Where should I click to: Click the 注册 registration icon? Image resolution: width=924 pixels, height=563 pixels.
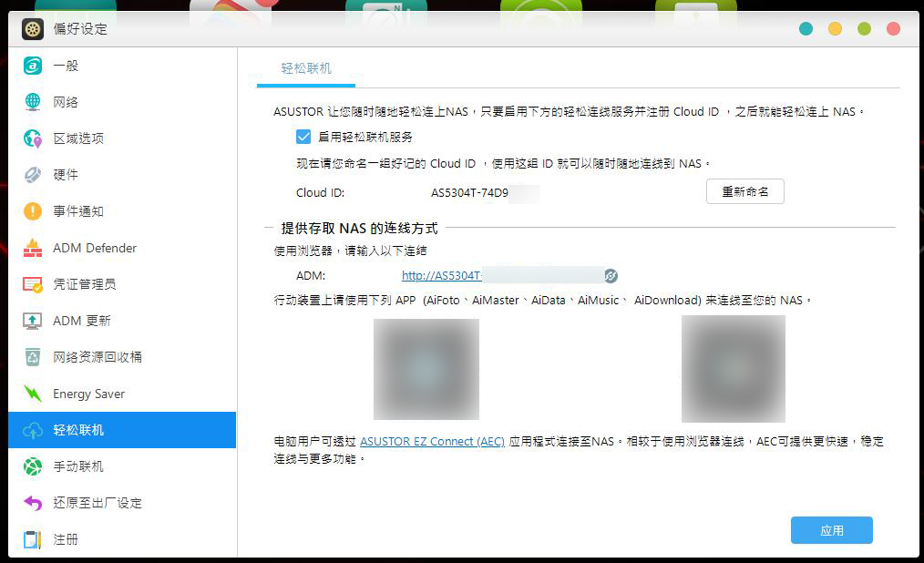coord(33,539)
